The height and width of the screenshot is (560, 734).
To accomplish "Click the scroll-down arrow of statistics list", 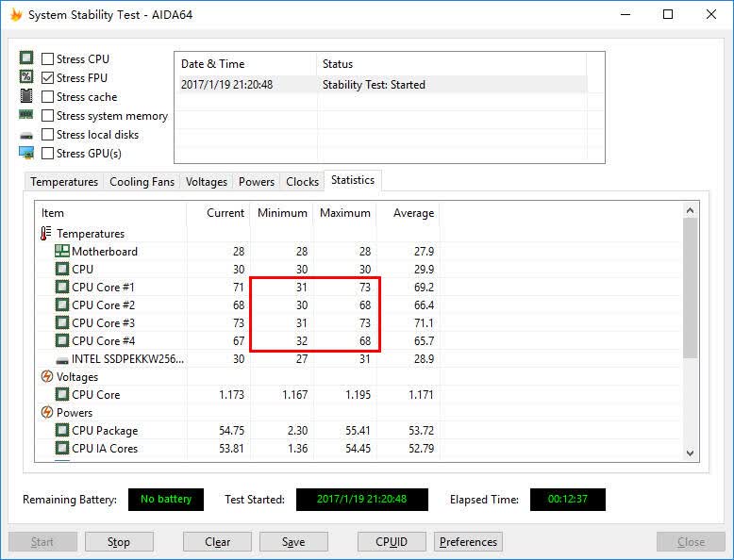I will [x=690, y=453].
